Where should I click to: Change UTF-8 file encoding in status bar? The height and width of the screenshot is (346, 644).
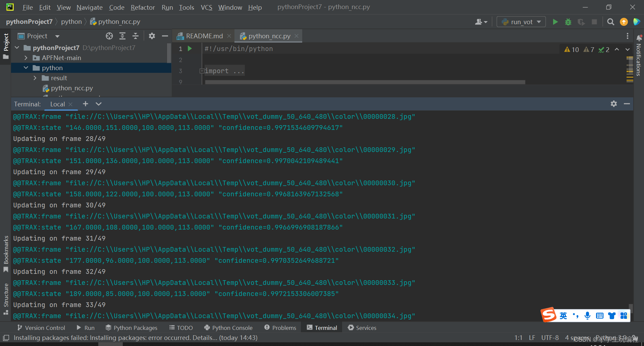[x=550, y=338]
